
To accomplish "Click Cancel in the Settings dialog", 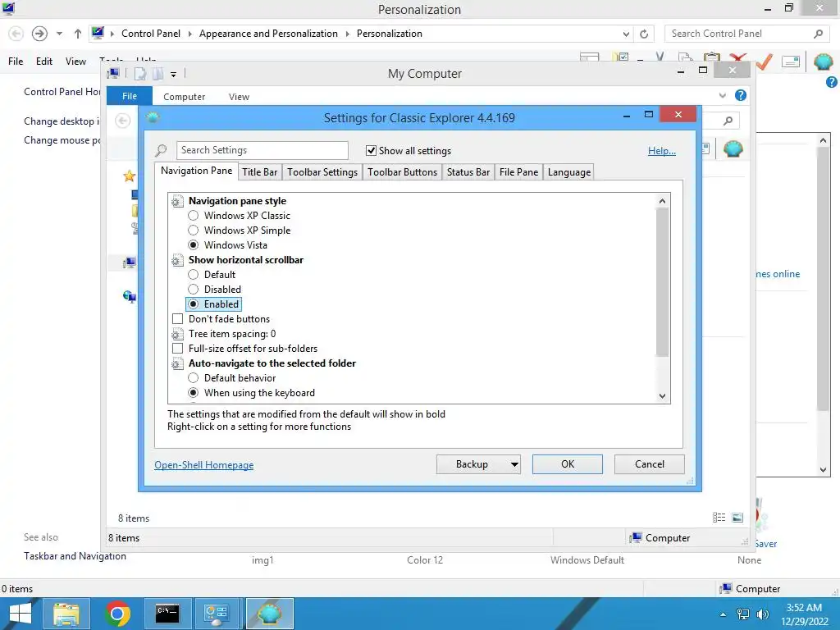I will click(x=650, y=464).
